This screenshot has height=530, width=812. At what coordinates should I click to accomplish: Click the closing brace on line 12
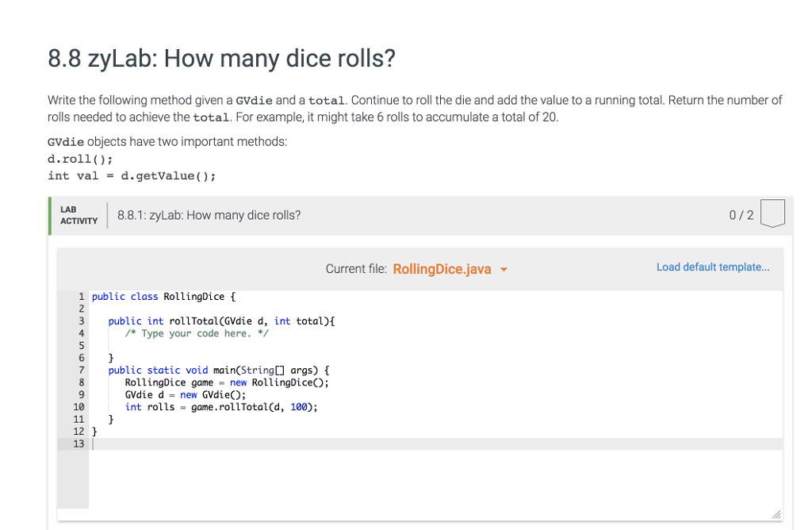point(94,431)
